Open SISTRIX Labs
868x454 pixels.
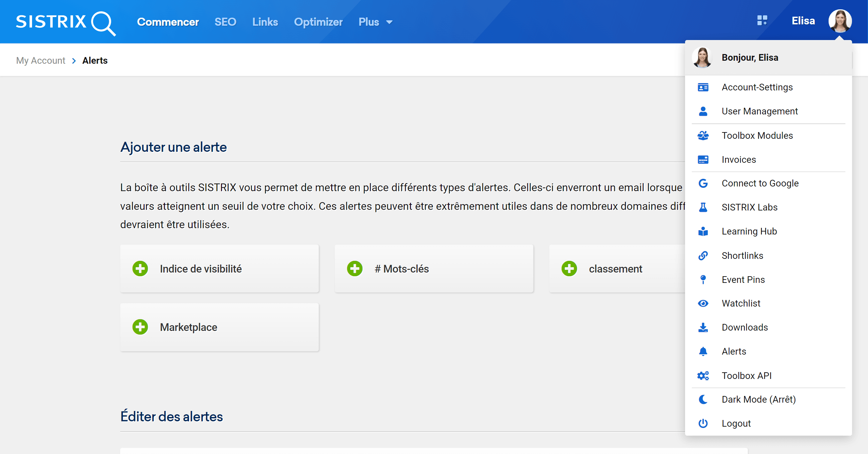click(768, 207)
